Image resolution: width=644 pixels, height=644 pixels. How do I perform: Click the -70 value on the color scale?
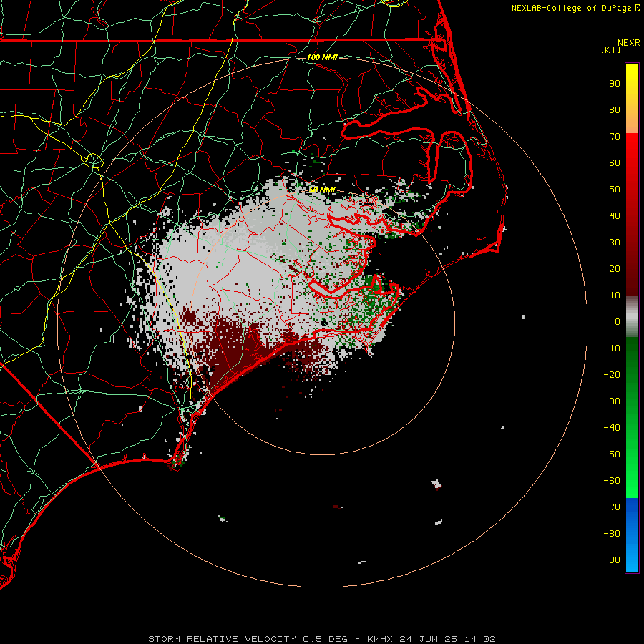612,507
